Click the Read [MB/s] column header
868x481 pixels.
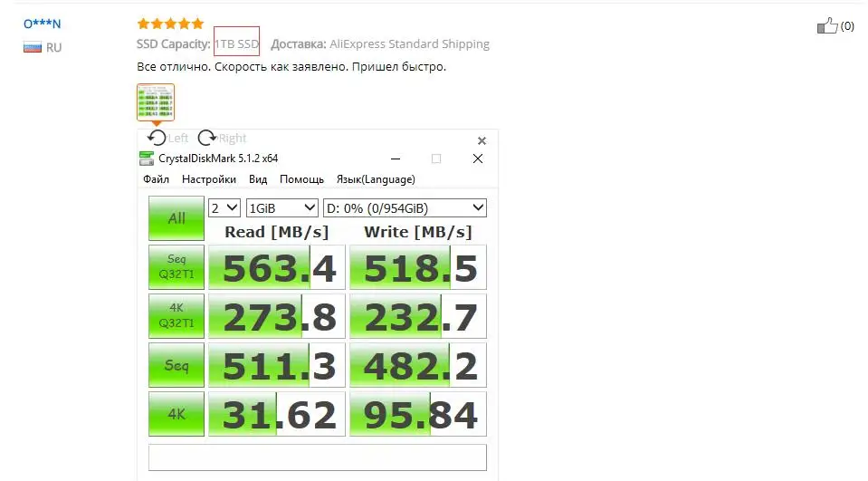click(277, 232)
